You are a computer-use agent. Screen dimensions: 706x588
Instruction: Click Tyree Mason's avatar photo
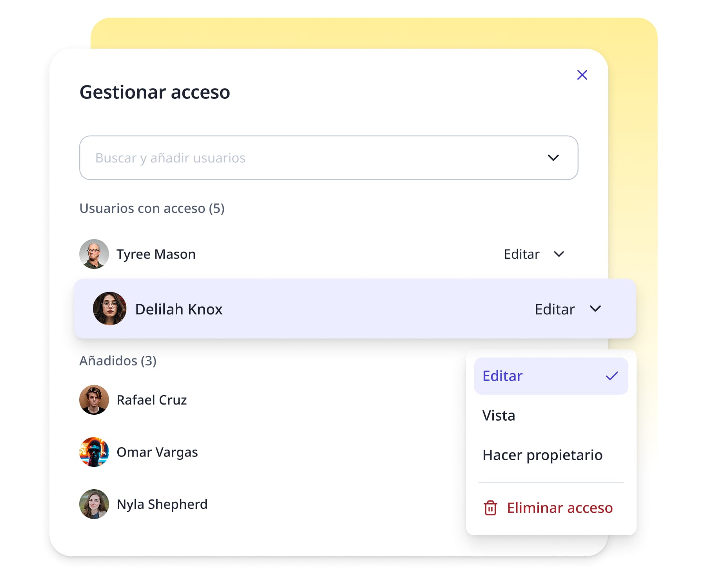pos(94,254)
